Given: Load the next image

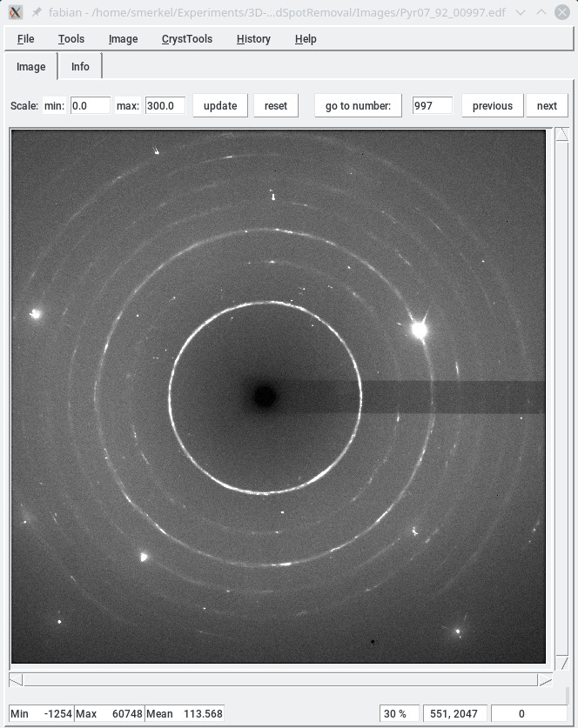Looking at the screenshot, I should [x=547, y=106].
